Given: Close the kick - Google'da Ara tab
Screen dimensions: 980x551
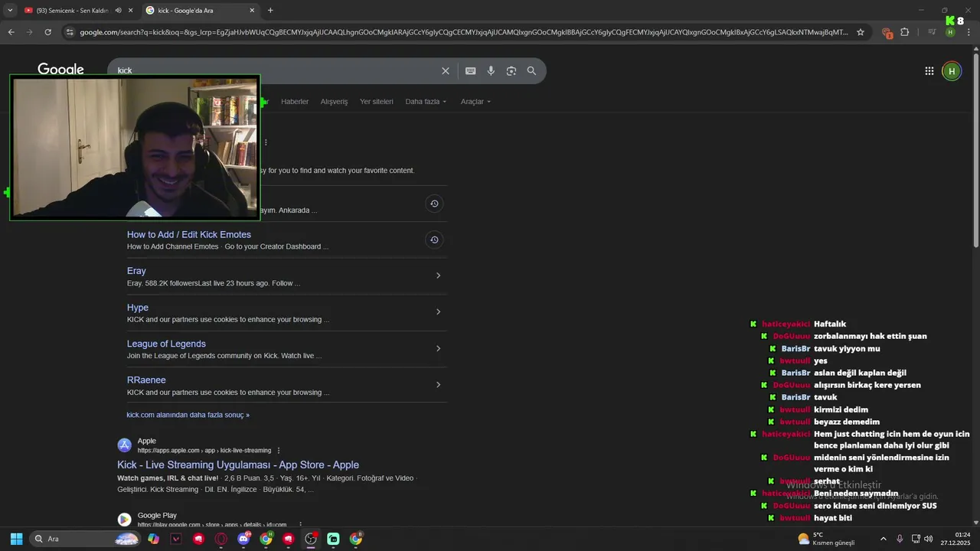Looking at the screenshot, I should (252, 11).
